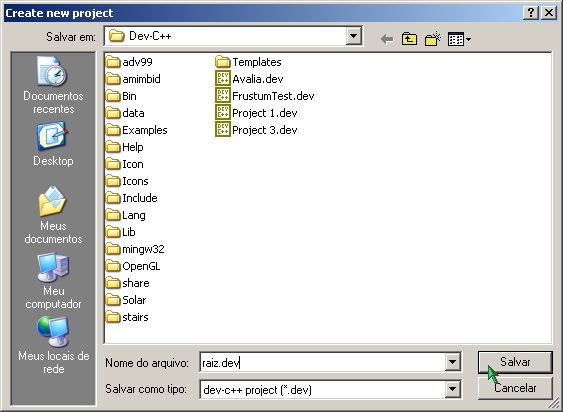The height and width of the screenshot is (412, 563).
Task: Navigate back with the arrow icon
Action: tap(387, 39)
